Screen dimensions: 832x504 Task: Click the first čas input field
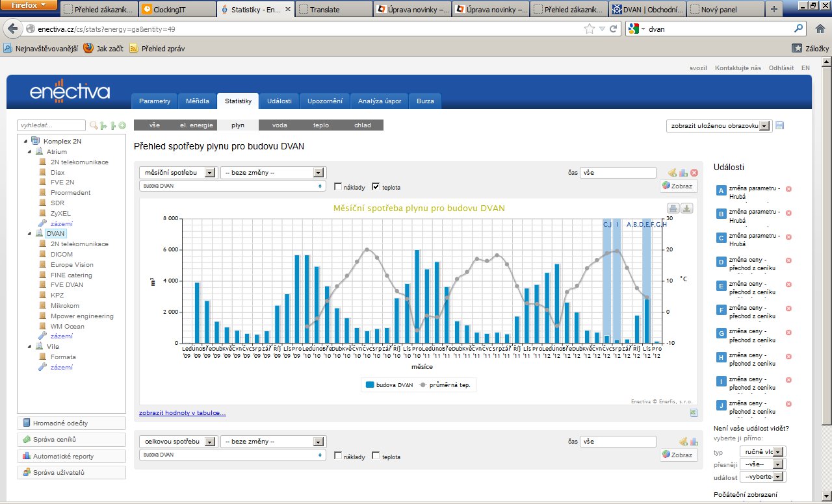pyautogui.click(x=618, y=173)
